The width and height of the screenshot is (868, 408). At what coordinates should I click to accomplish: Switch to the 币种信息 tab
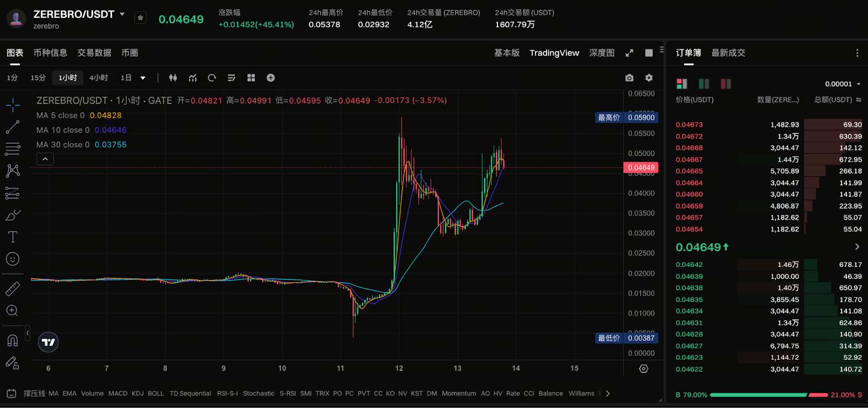point(50,53)
